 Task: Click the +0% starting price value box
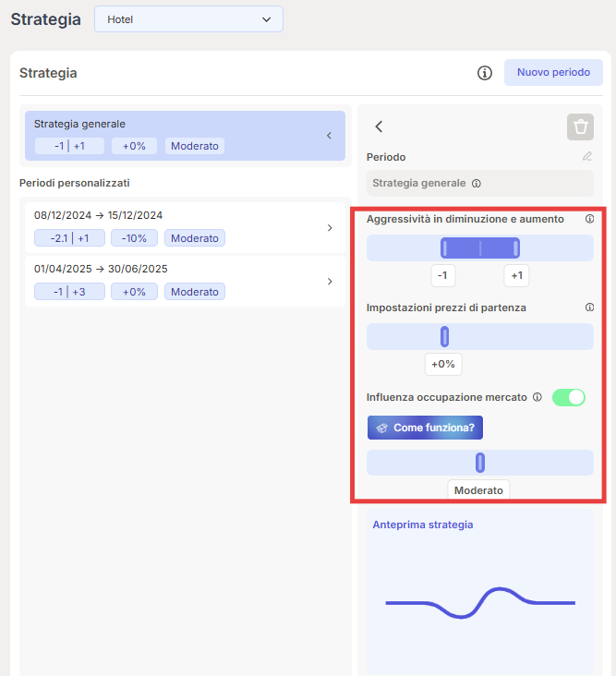[443, 364]
